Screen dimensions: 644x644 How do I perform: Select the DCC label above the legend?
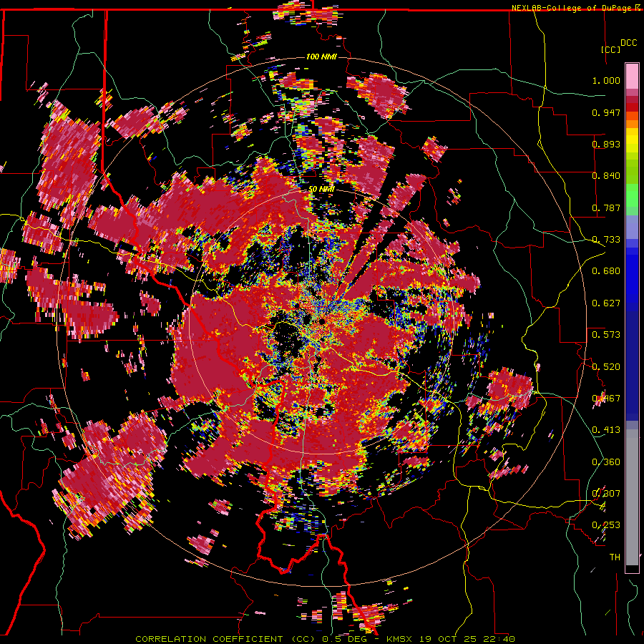pos(628,43)
